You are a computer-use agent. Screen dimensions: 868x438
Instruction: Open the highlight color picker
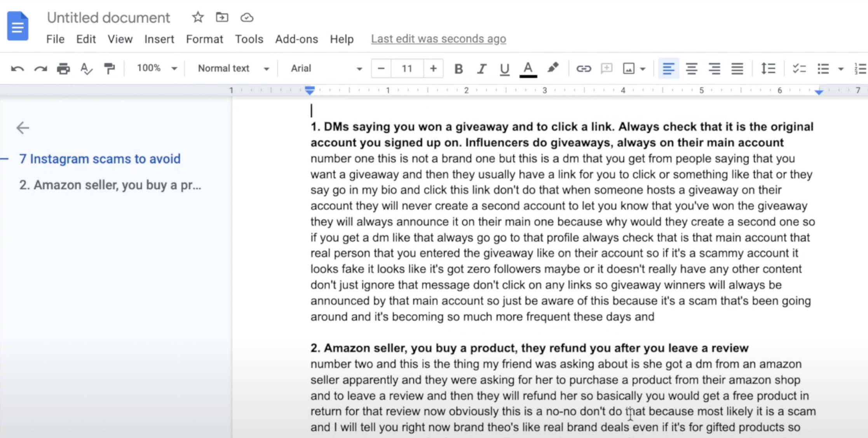point(553,68)
